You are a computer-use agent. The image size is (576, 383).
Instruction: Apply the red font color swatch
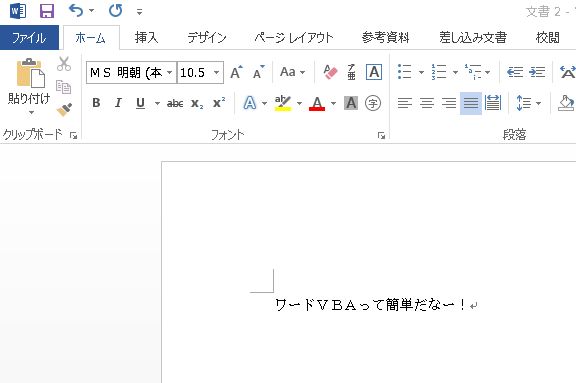(317, 104)
